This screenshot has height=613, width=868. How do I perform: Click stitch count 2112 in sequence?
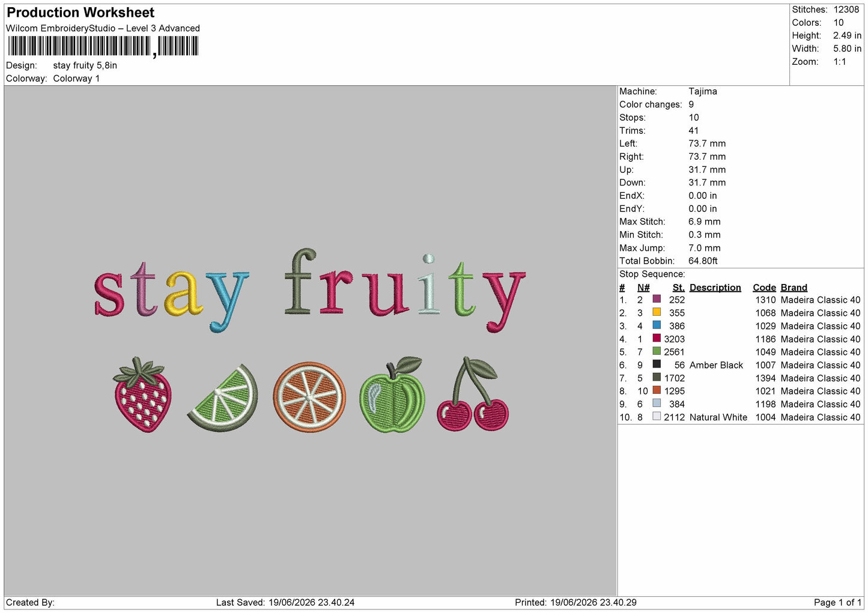click(x=675, y=417)
